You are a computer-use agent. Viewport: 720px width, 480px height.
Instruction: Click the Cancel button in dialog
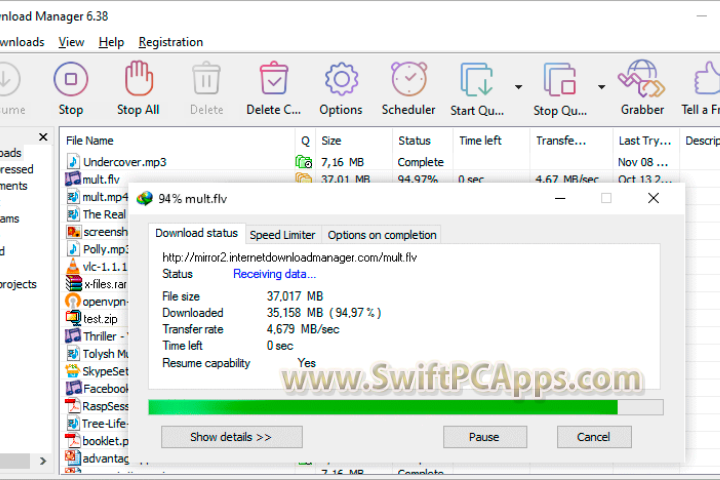(594, 437)
